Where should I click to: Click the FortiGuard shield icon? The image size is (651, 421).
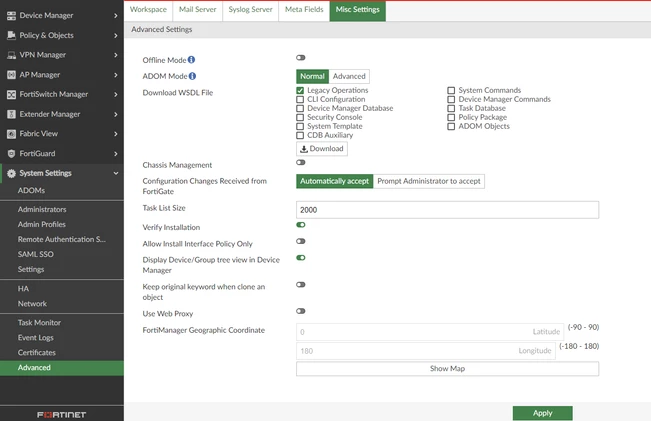pos(11,154)
